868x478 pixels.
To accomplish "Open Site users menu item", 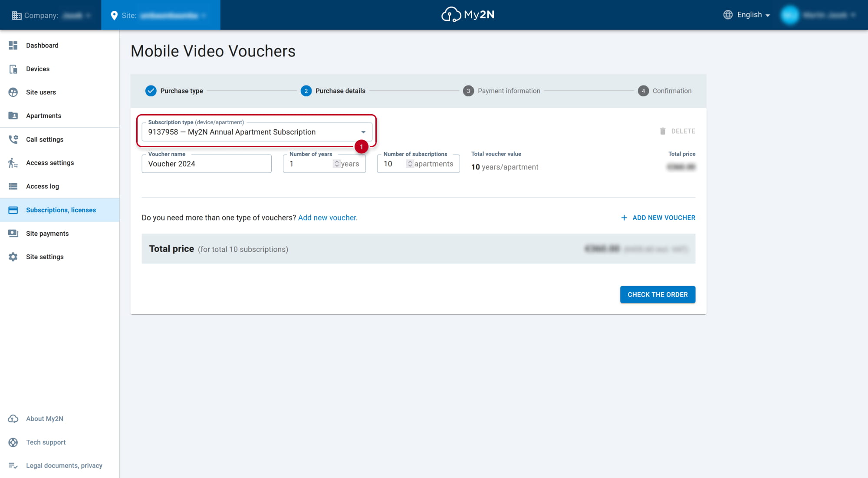I will [60, 92].
